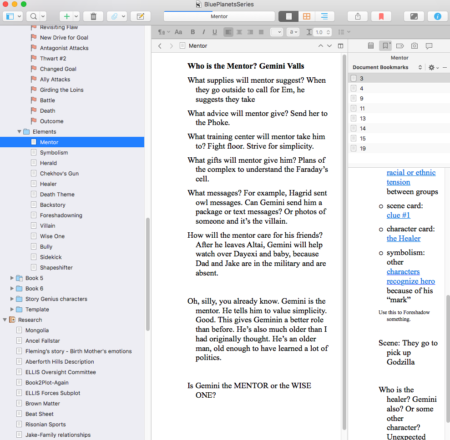This screenshot has height=440, width=450.
Task: Select bookmark 14 in list
Action: 399,128
